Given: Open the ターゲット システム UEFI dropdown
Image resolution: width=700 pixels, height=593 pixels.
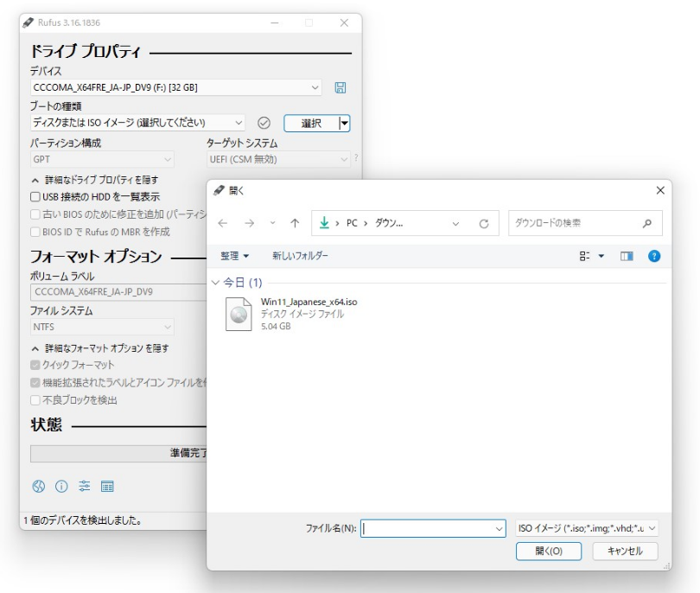Looking at the screenshot, I should [278, 159].
